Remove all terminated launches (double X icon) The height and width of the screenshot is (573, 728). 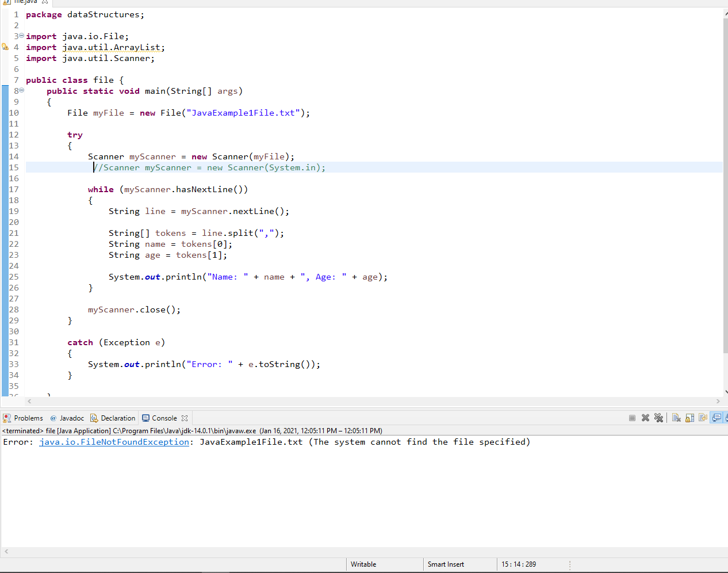[x=659, y=418]
